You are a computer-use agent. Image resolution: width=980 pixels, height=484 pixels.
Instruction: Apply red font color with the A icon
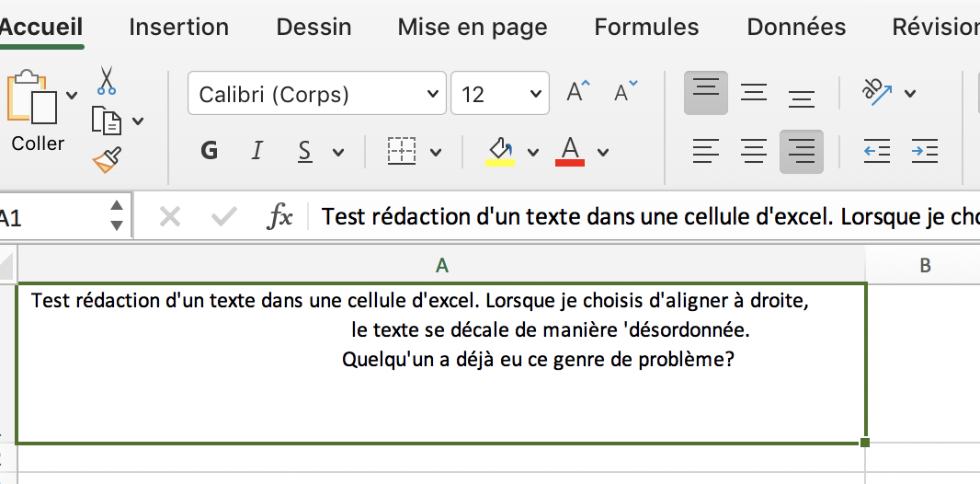tap(569, 152)
